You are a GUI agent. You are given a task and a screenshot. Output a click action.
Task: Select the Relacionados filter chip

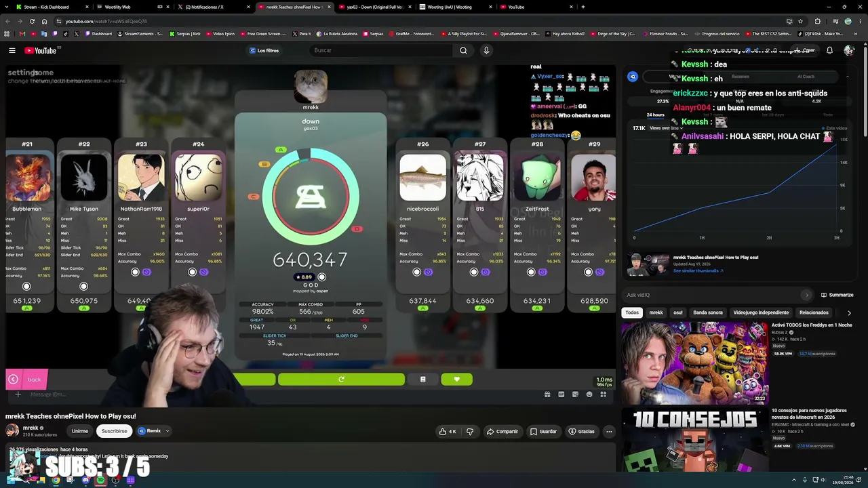coord(814,312)
